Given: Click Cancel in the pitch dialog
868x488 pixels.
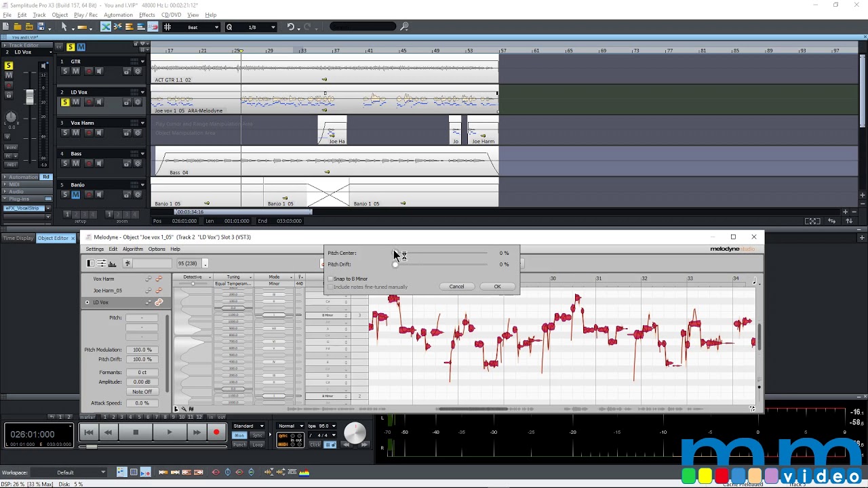Looking at the screenshot, I should [456, 287].
